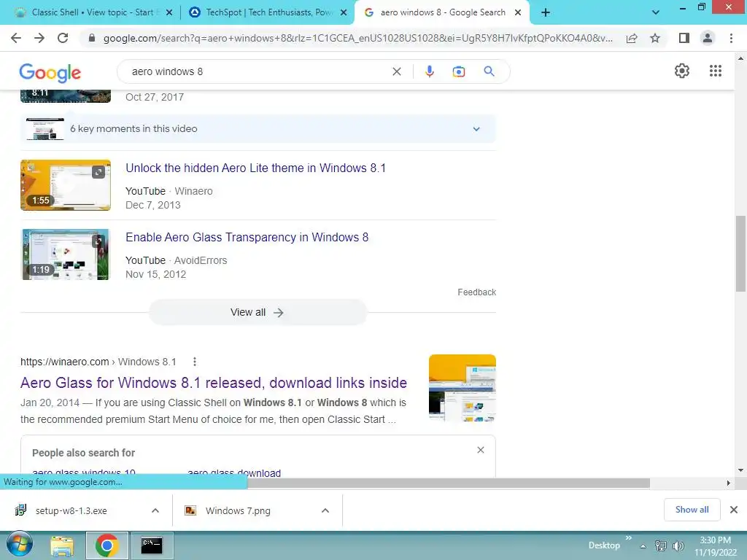The width and height of the screenshot is (747, 560).
Task: Dismiss the People also search for box
Action: (480, 450)
